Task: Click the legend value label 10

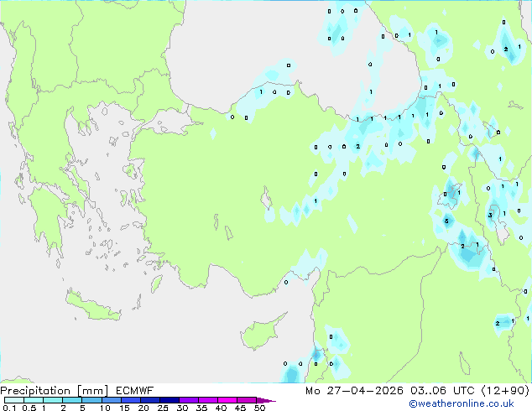Action: tap(105, 408)
